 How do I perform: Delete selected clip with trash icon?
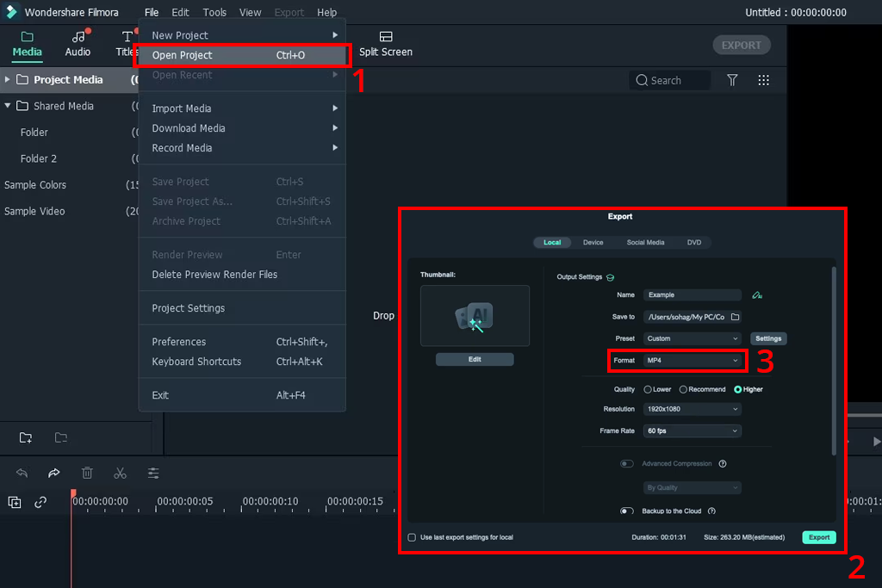coord(87,473)
